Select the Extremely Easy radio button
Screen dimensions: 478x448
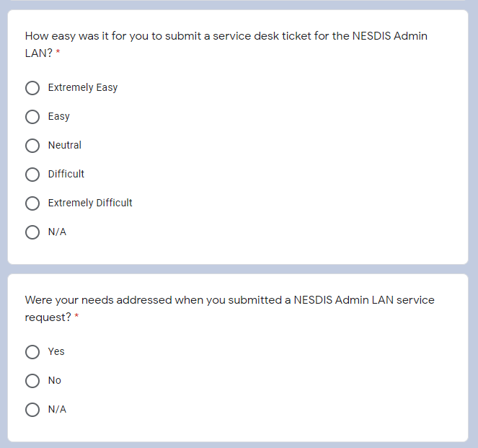pos(32,88)
